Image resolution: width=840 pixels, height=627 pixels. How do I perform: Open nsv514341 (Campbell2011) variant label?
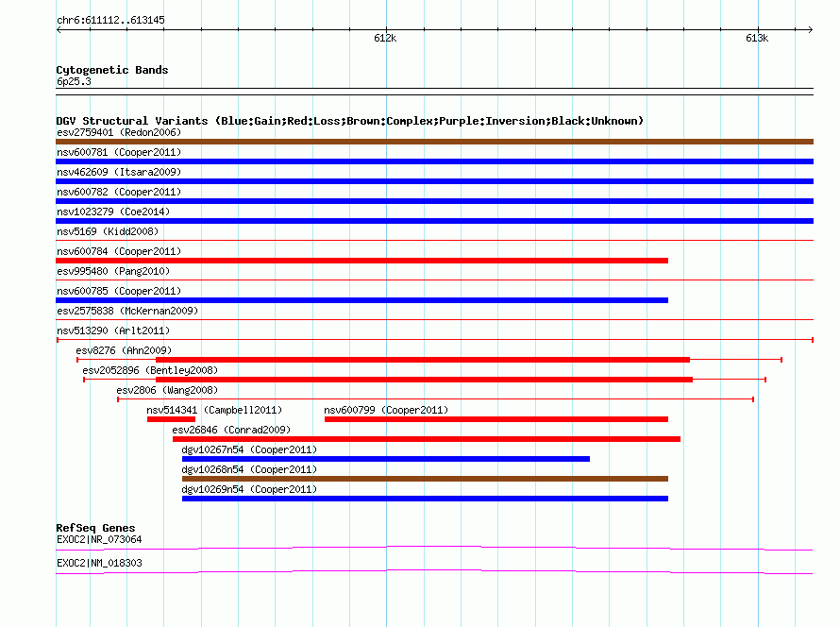coord(214,410)
